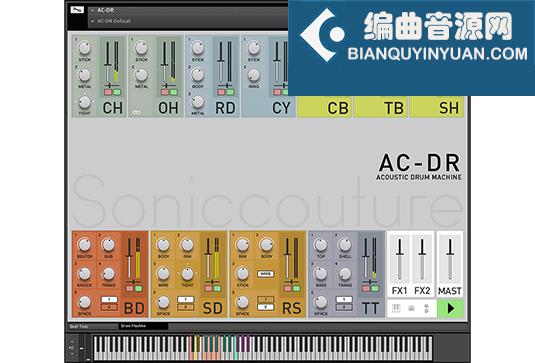Expand the AC-DR instrument name arrow

(x=92, y=11)
